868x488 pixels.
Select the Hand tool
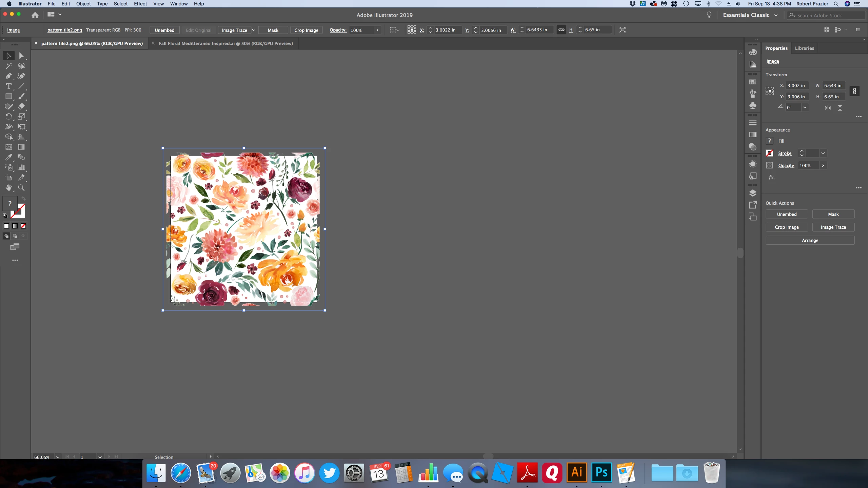8,187
